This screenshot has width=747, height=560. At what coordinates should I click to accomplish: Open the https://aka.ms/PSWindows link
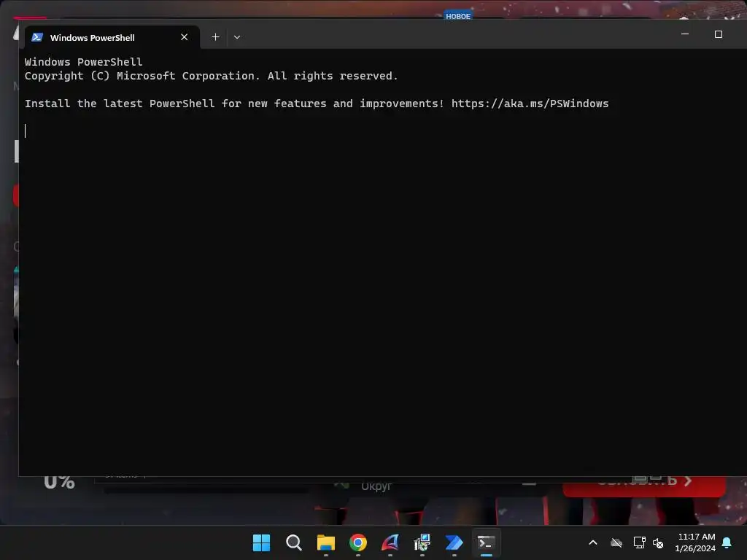point(530,104)
